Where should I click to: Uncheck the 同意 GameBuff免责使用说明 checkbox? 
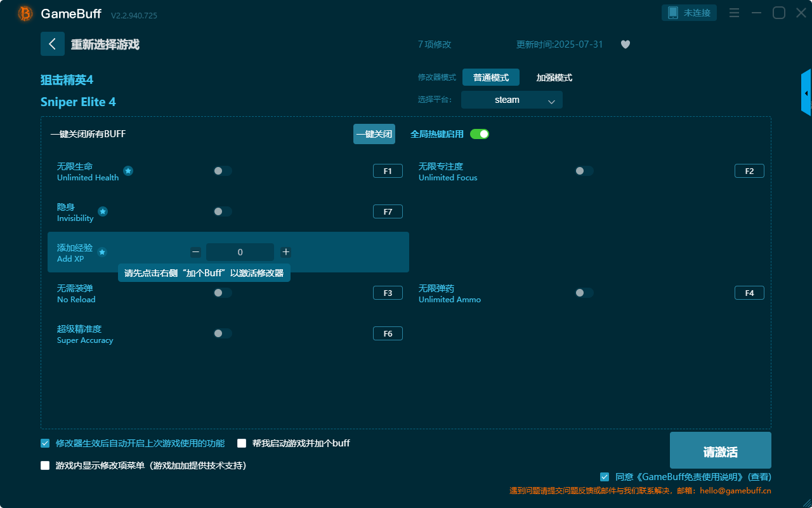point(605,477)
